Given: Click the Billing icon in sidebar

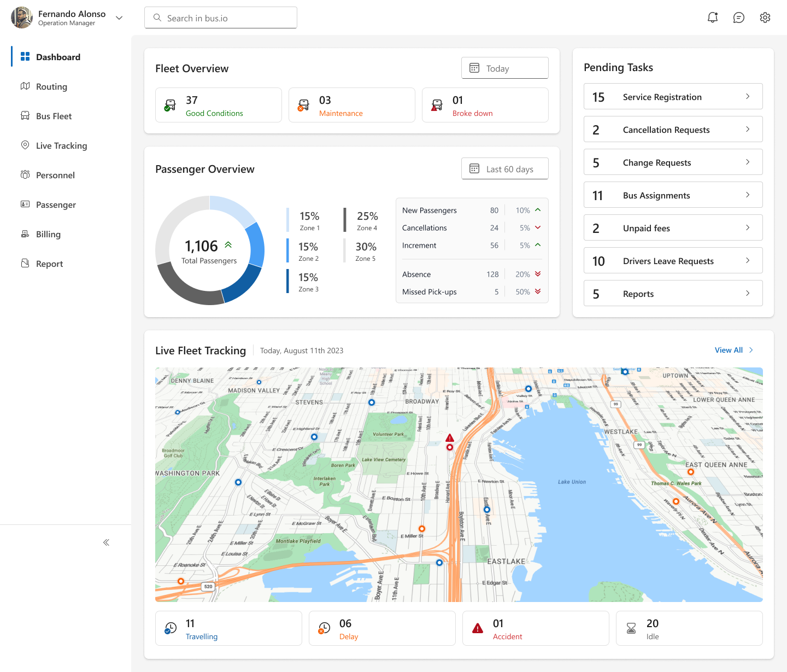Looking at the screenshot, I should coord(25,234).
